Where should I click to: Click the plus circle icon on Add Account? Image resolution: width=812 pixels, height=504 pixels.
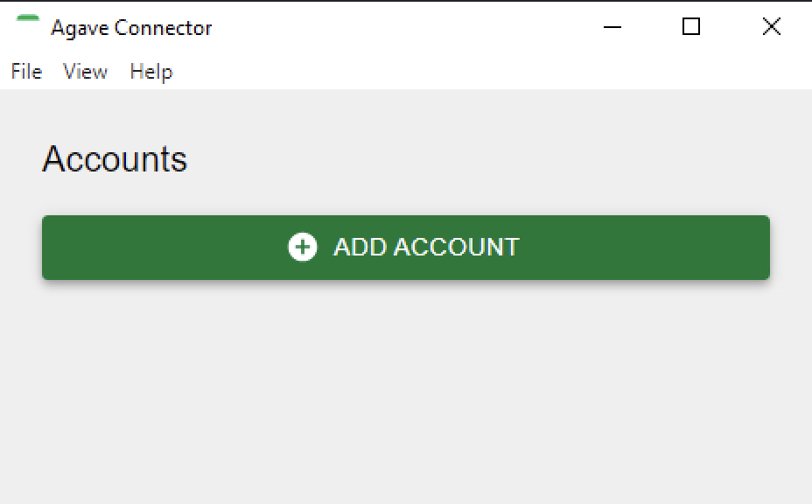click(x=303, y=247)
